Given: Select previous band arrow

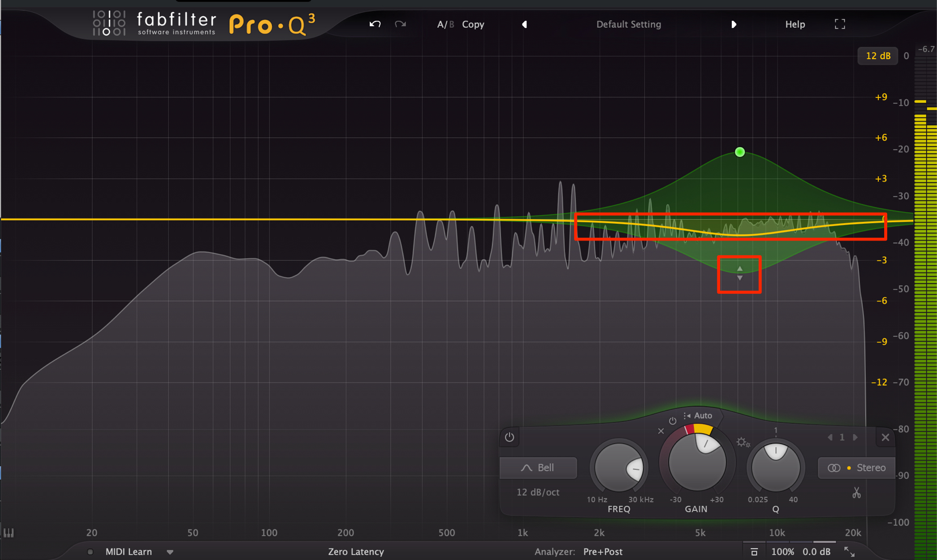Looking at the screenshot, I should pyautogui.click(x=830, y=437).
